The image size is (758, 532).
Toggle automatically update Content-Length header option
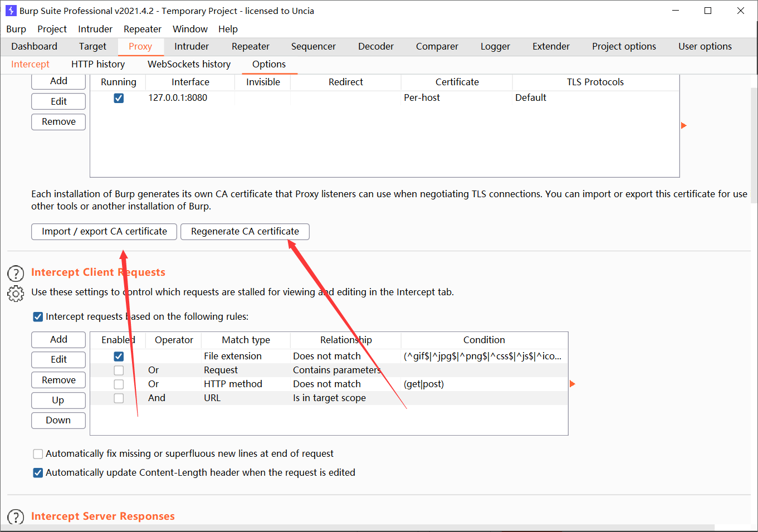pos(38,473)
